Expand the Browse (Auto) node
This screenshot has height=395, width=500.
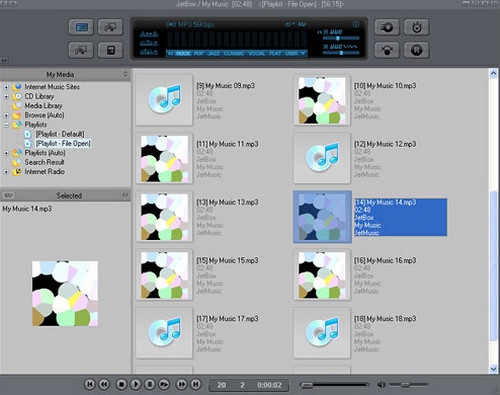tap(6, 115)
